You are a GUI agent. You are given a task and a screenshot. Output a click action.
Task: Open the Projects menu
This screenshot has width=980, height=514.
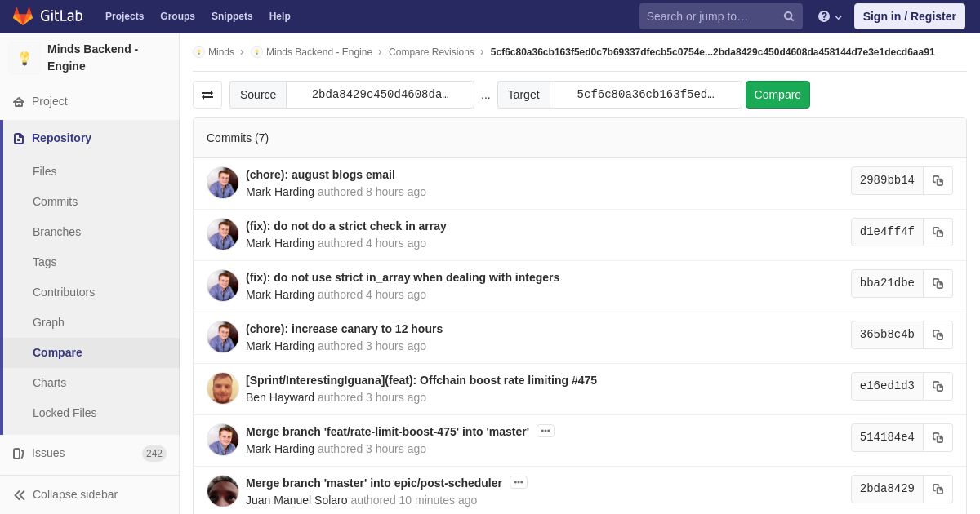point(124,16)
